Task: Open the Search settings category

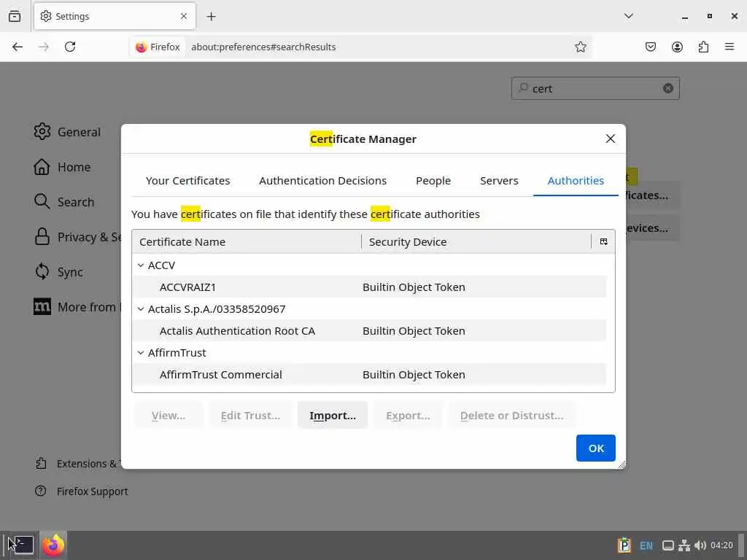Action: (64, 202)
